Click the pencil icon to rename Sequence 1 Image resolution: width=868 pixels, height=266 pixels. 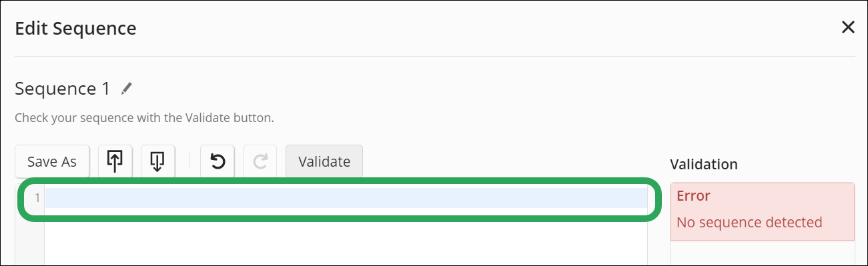click(127, 89)
